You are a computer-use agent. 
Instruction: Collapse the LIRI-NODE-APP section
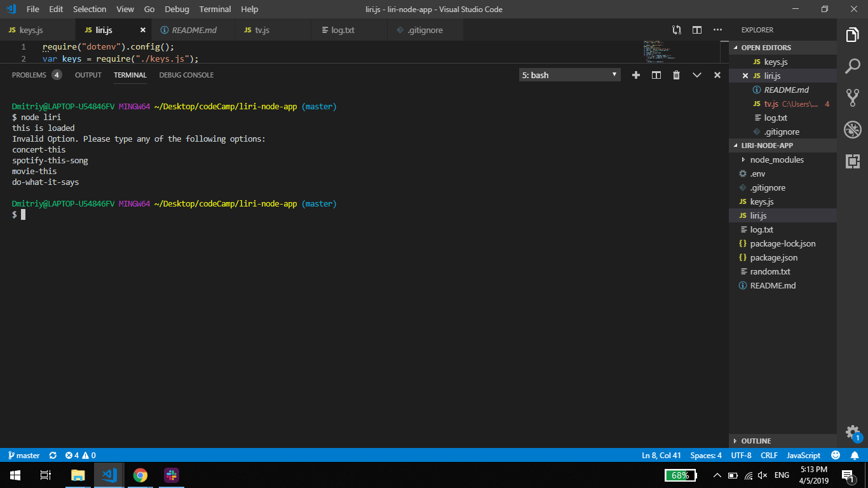pyautogui.click(x=782, y=146)
